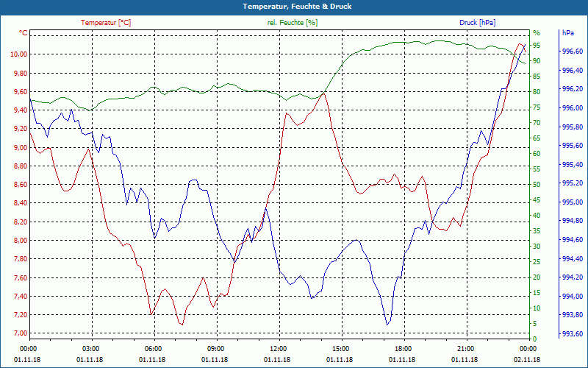
Task: Select the red 'Temperatur [°C]' legend label
Action: [x=106, y=23]
